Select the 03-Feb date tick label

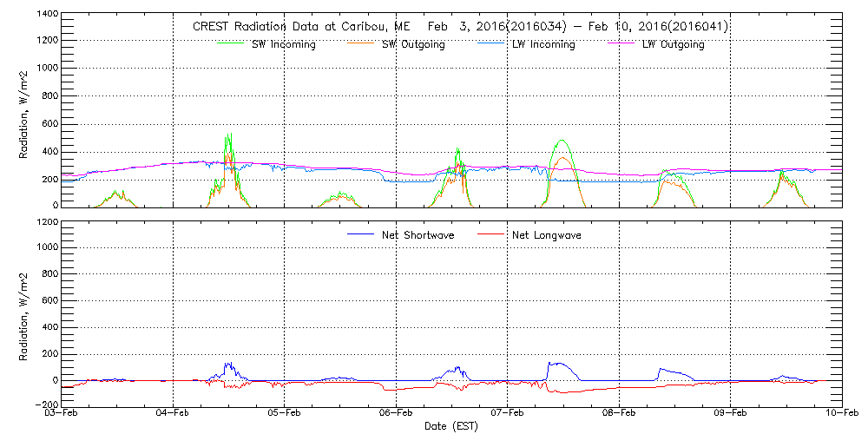click(62, 414)
